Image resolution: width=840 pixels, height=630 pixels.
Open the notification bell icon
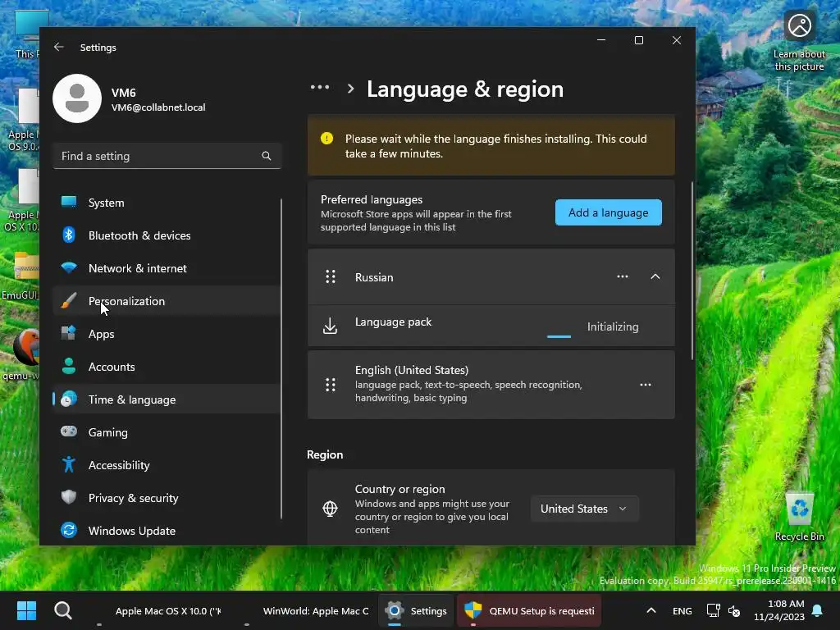point(818,610)
